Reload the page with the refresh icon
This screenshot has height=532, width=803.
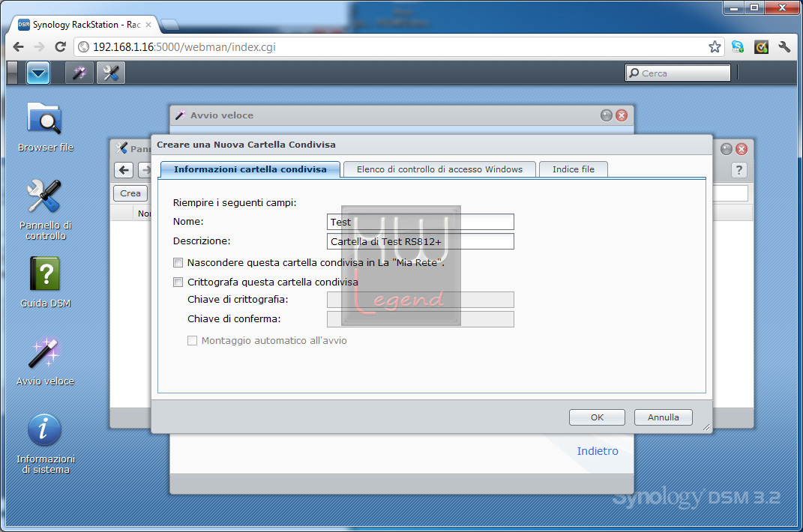pos(61,47)
